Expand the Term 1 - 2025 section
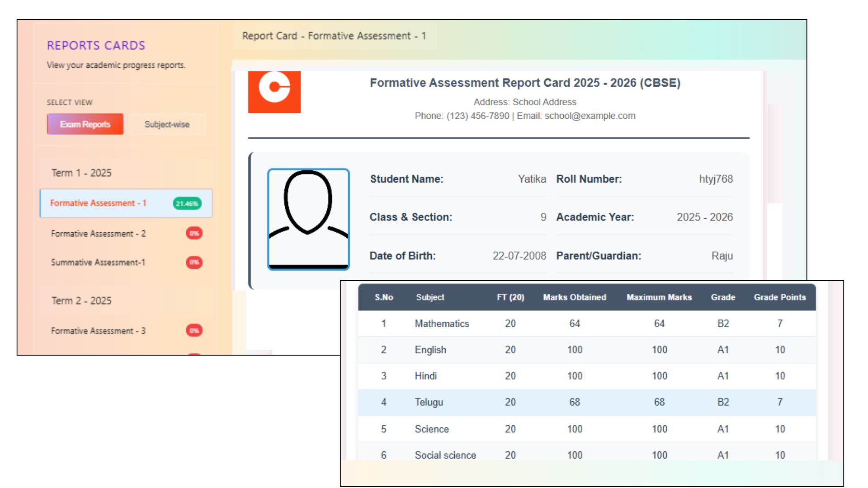This screenshot has height=488, width=868. 81,173
